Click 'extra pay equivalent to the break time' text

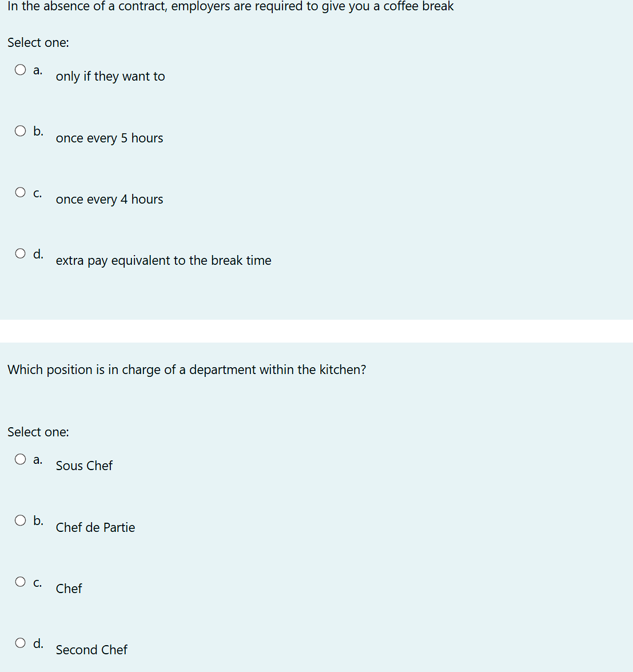coord(164,261)
